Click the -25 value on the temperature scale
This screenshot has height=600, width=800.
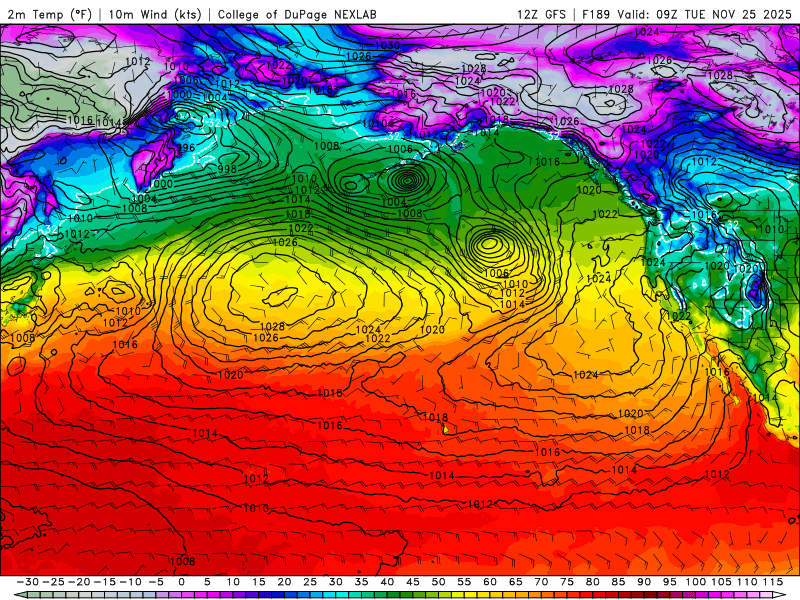tap(54, 582)
